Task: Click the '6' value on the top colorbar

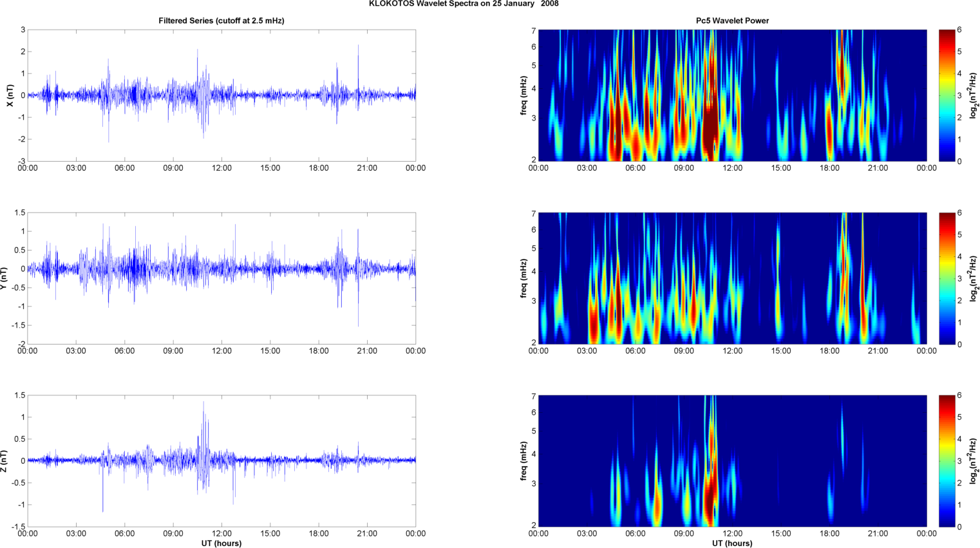Action: (959, 30)
